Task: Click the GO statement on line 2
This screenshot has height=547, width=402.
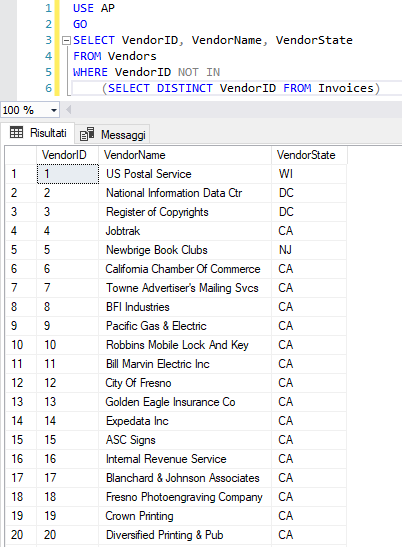Action: pos(80,24)
